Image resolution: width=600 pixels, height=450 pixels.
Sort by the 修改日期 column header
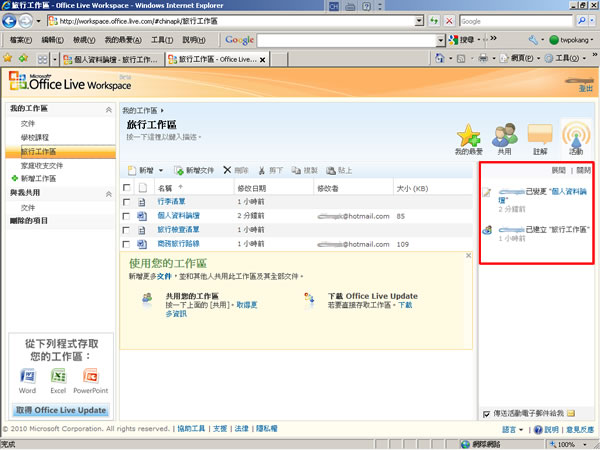tap(251, 188)
